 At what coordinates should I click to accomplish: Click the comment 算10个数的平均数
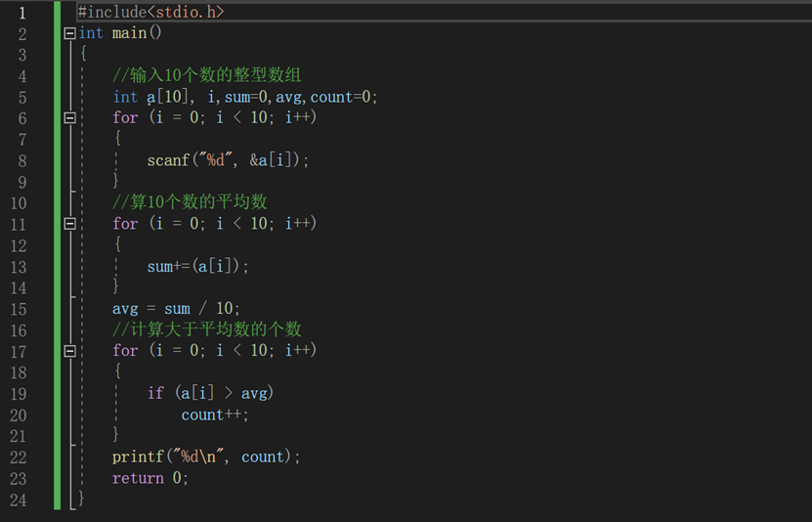pos(190,202)
